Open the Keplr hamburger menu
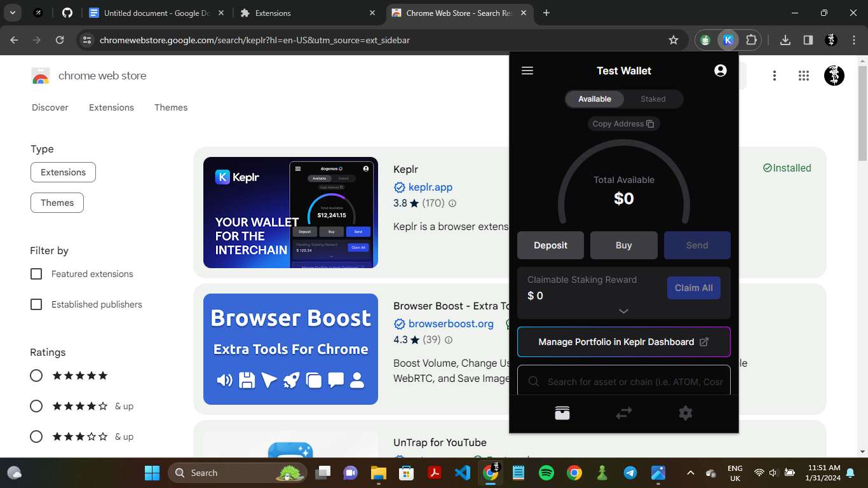The image size is (868, 488). coord(527,71)
